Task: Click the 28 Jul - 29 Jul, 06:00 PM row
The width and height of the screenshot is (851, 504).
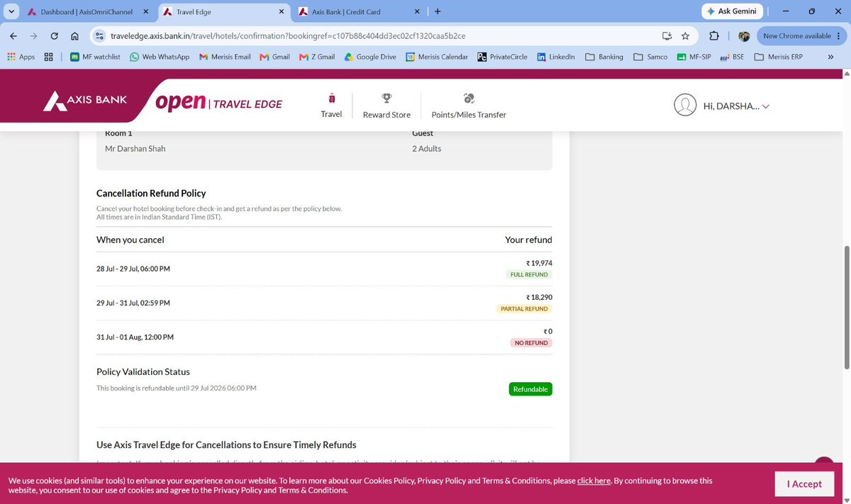Action: [x=324, y=269]
